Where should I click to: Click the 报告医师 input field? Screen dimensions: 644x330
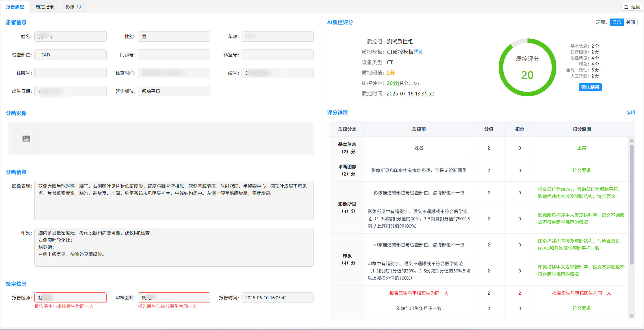(70, 298)
